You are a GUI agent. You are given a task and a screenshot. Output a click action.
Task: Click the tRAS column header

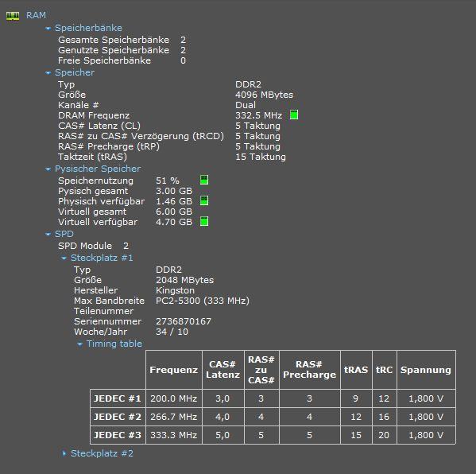click(356, 370)
